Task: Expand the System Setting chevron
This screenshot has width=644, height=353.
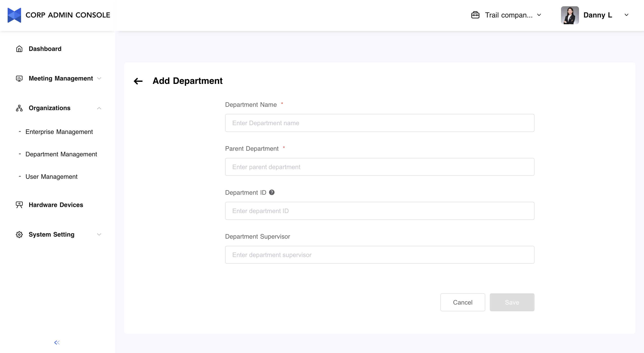Action: 99,235
